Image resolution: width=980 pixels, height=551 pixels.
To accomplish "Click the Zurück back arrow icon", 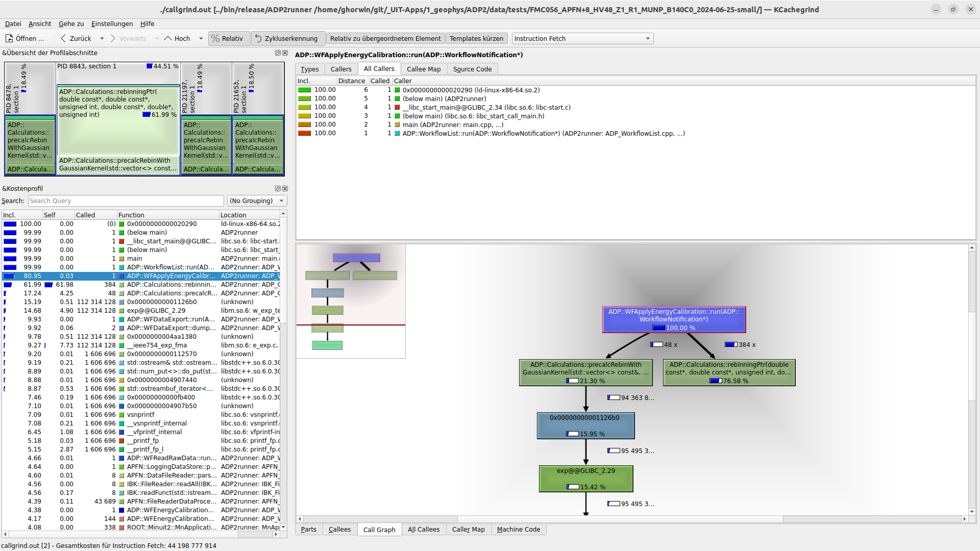I will pos(63,38).
